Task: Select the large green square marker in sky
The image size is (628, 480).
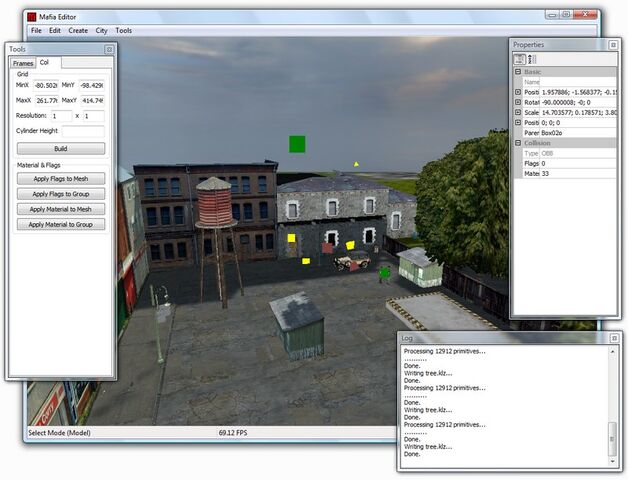Action: (x=297, y=144)
